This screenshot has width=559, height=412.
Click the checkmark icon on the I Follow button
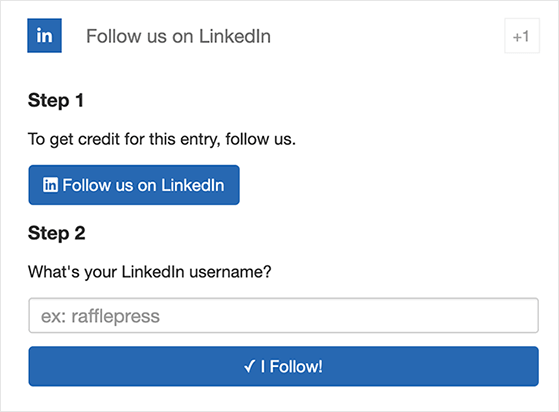click(x=249, y=366)
